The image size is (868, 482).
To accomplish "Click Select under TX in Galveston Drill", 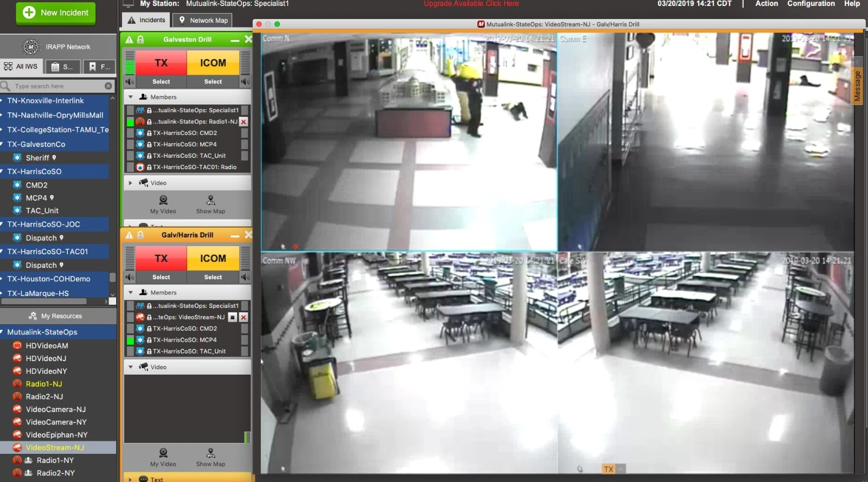I will [x=161, y=82].
